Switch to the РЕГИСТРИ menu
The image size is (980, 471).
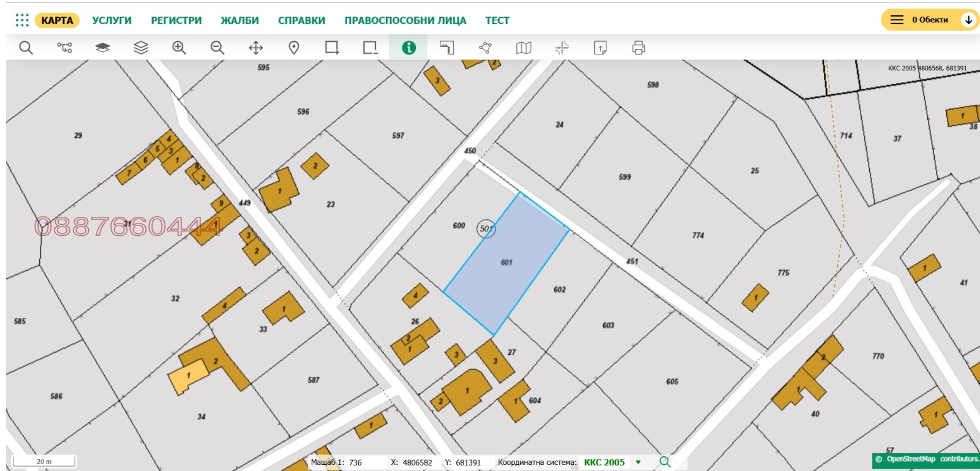pyautogui.click(x=176, y=20)
